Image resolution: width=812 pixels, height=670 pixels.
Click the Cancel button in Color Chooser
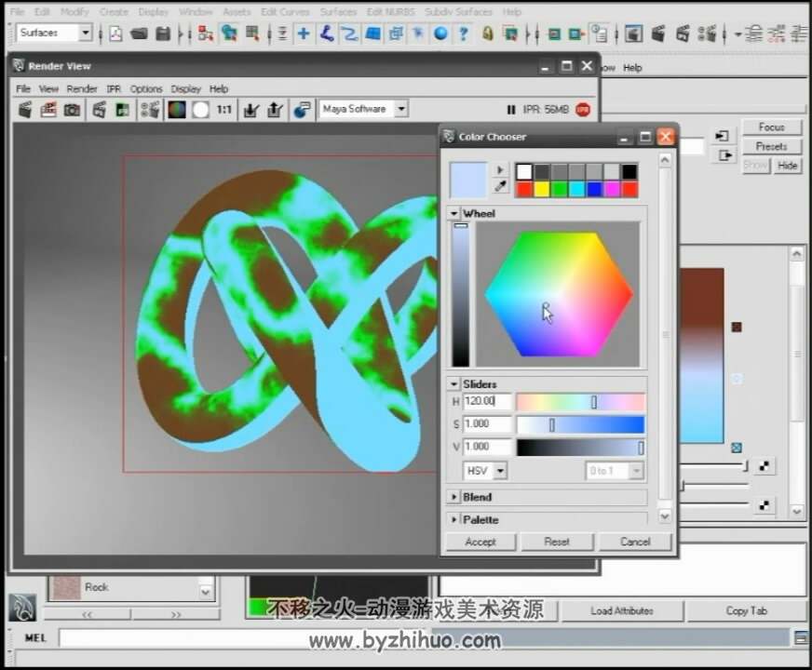pyautogui.click(x=635, y=542)
